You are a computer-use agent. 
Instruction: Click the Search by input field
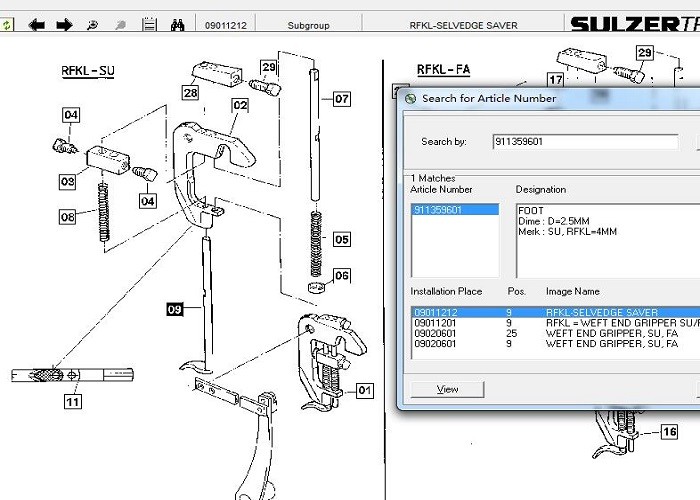coord(586,142)
